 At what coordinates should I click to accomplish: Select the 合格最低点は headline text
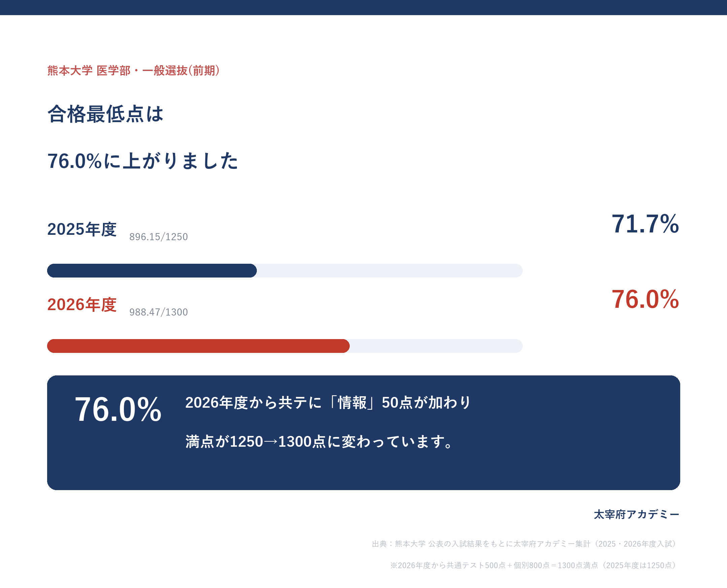tap(105, 114)
